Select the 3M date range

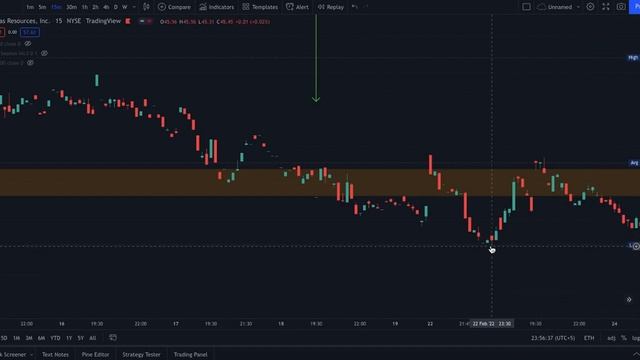pyautogui.click(x=29, y=338)
